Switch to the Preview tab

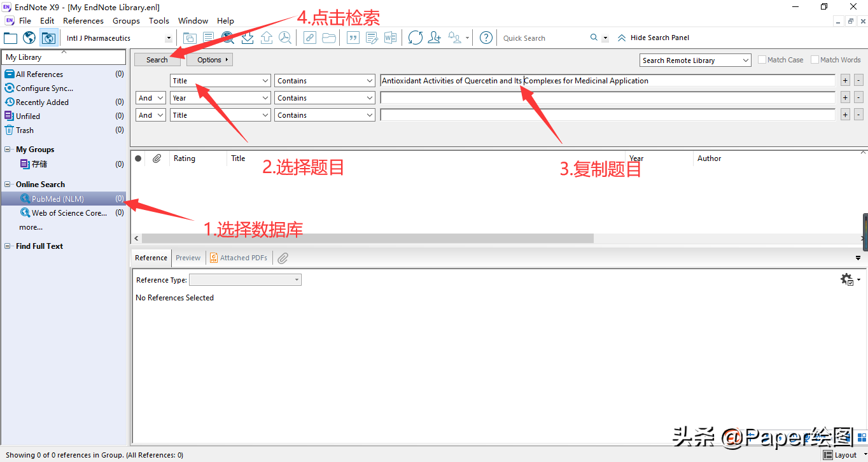click(188, 258)
